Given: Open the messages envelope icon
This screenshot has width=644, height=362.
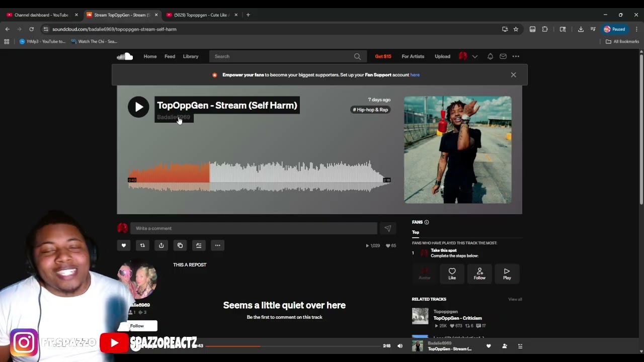Looking at the screenshot, I should tap(503, 56).
